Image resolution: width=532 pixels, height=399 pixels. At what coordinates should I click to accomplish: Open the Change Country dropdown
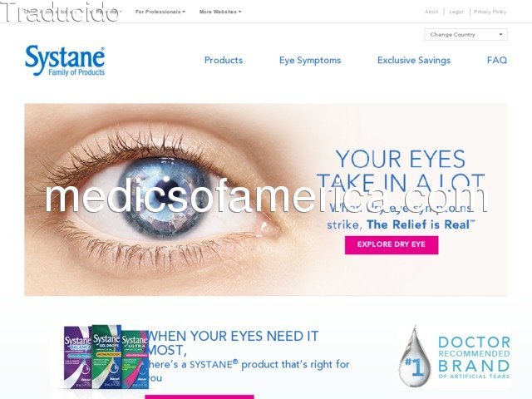pos(465,35)
